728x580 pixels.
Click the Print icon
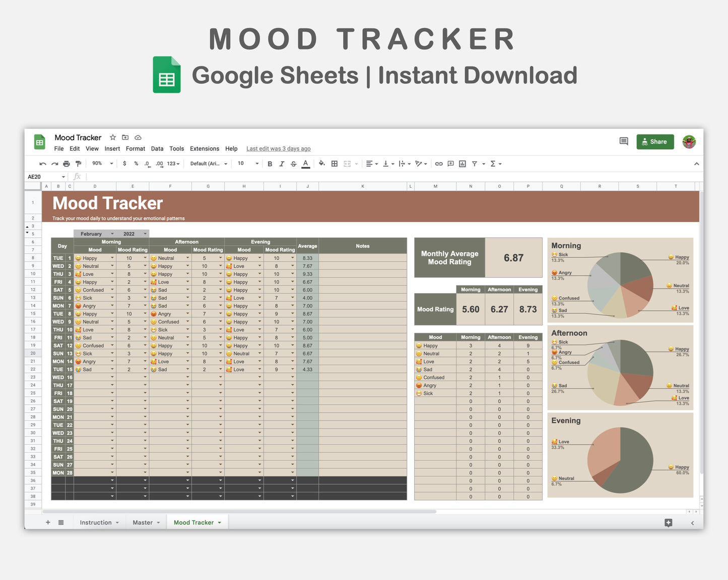[66, 163]
